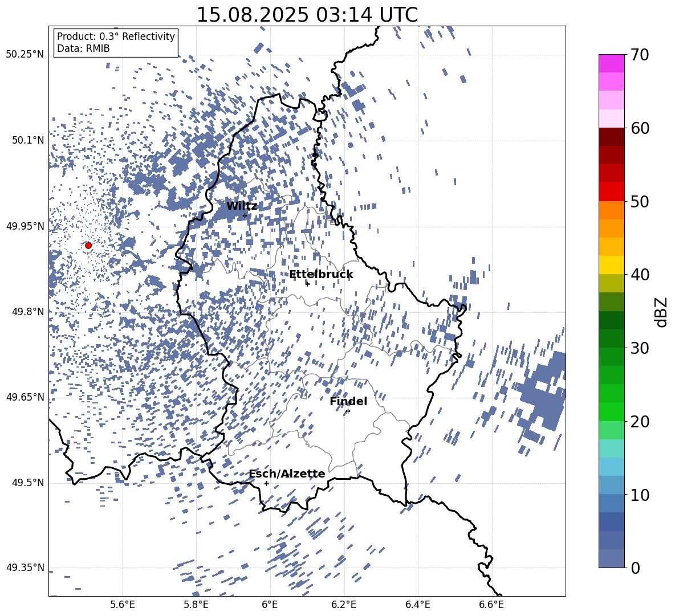Click the Findel city label
The height and width of the screenshot is (616, 675).
coord(348,402)
